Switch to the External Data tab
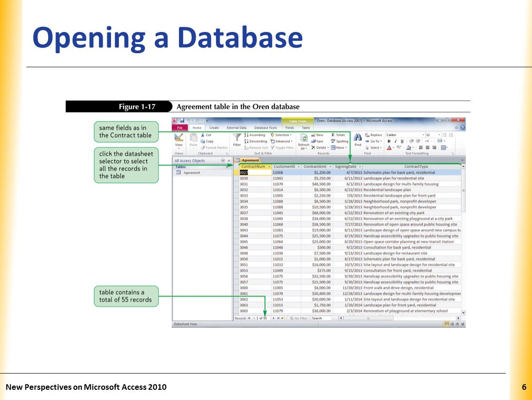 point(236,128)
